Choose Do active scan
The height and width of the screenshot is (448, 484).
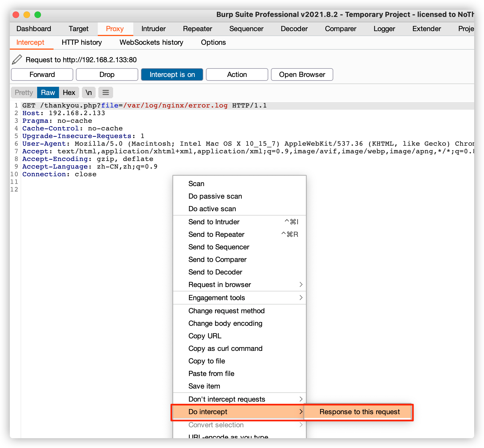click(240, 209)
